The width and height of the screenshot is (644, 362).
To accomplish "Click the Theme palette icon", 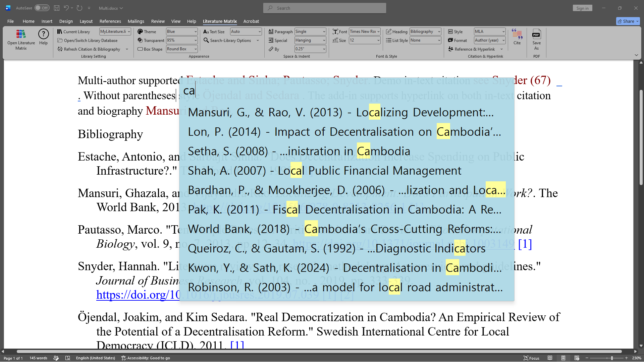I will (x=140, y=32).
